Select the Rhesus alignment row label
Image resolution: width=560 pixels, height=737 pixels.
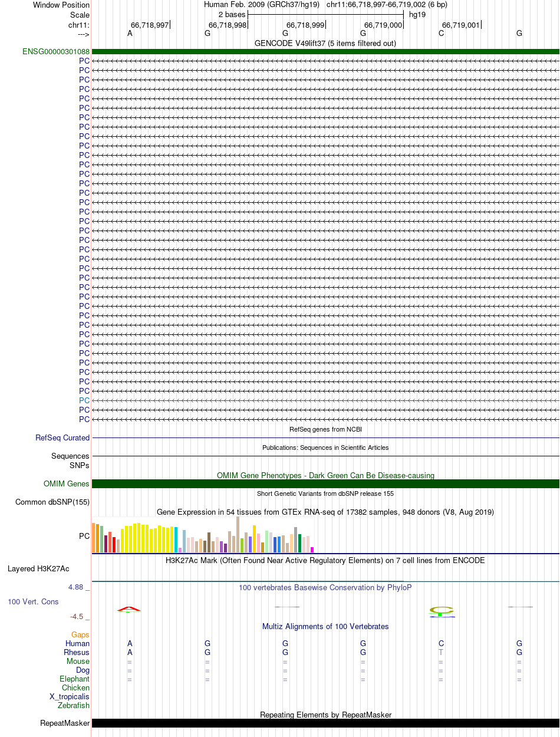point(77,652)
